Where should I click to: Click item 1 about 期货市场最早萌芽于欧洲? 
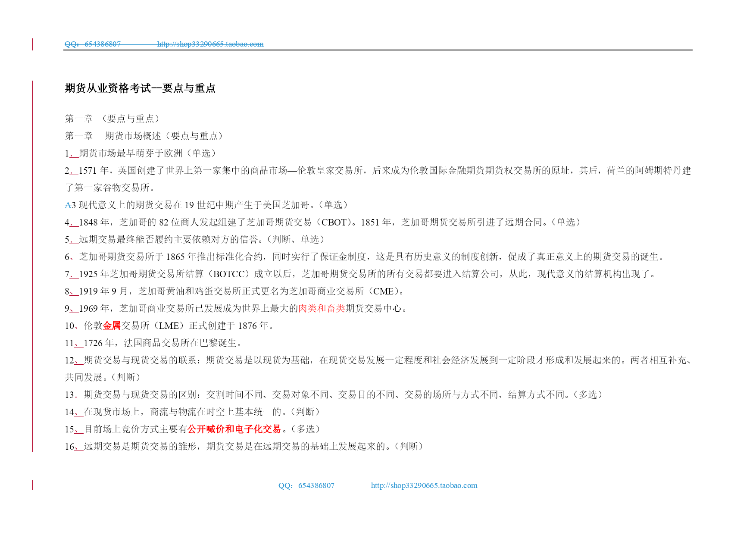[x=141, y=153]
